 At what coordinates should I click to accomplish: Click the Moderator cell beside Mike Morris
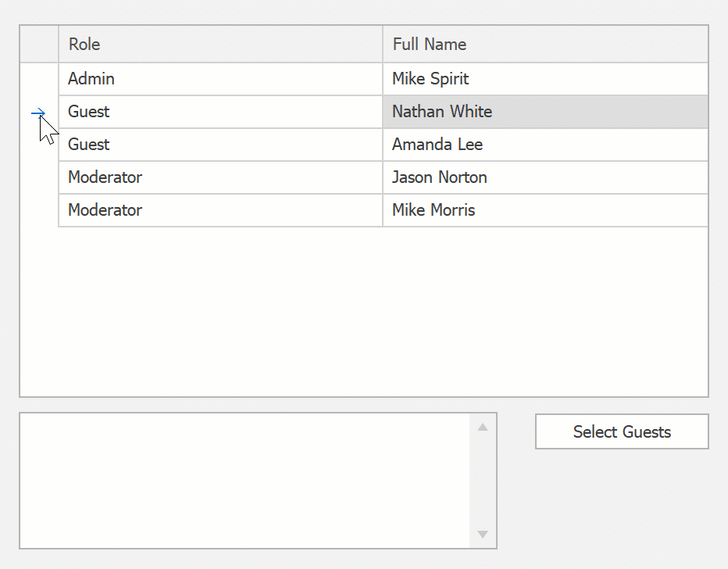click(220, 210)
